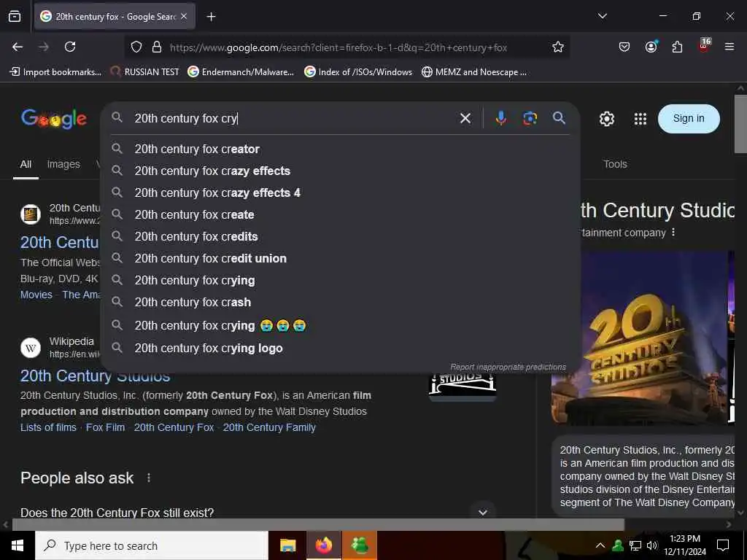Open the Firefox account icon
The width and height of the screenshot is (747, 560).
(651, 47)
